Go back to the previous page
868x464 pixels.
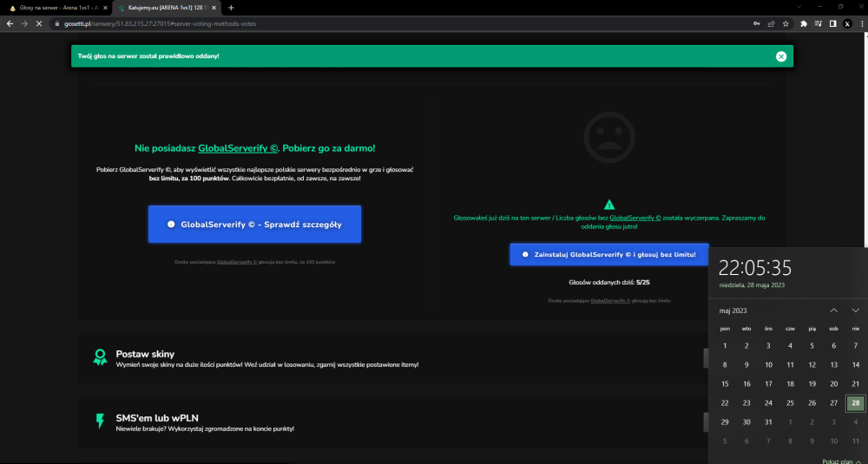pyautogui.click(x=10, y=23)
